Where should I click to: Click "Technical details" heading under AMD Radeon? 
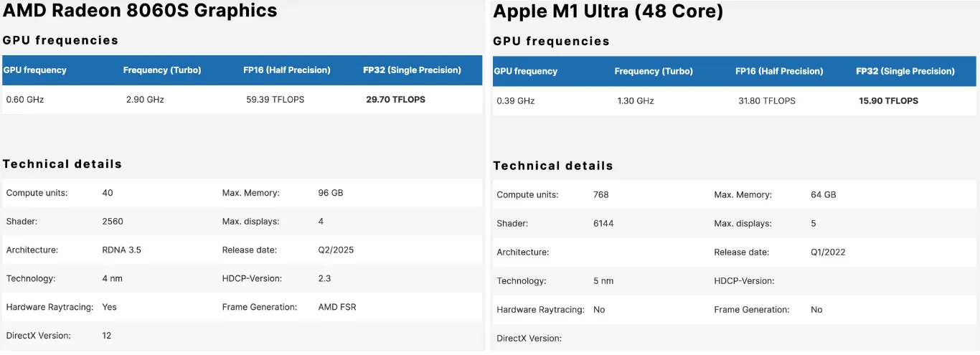62,164
